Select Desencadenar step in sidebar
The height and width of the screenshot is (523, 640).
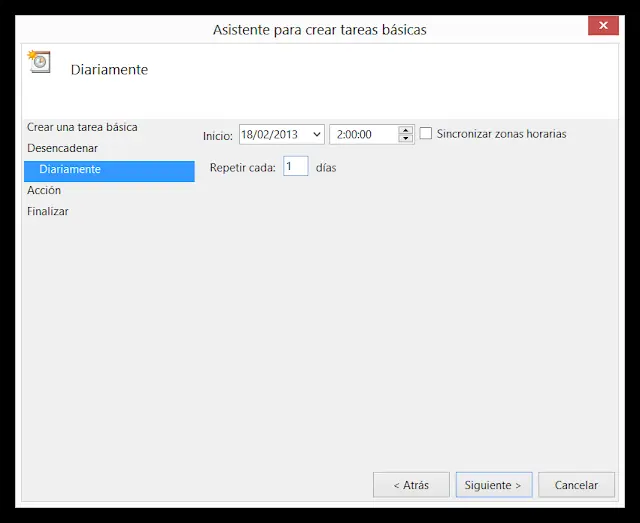click(62, 148)
